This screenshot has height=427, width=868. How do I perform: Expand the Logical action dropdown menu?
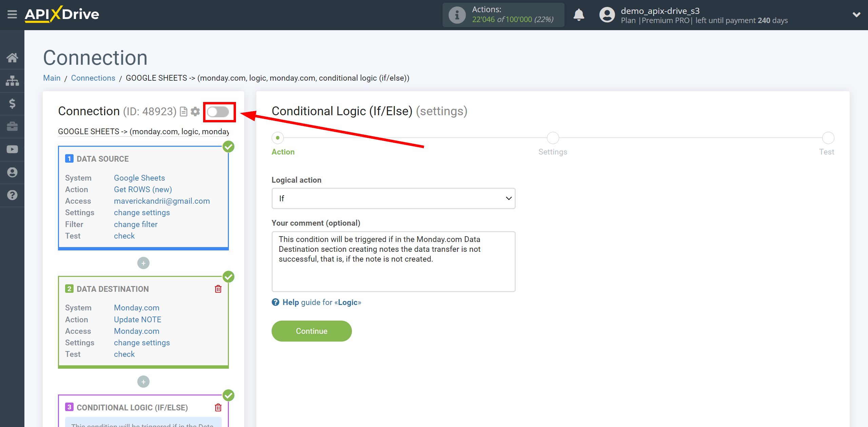pos(393,199)
